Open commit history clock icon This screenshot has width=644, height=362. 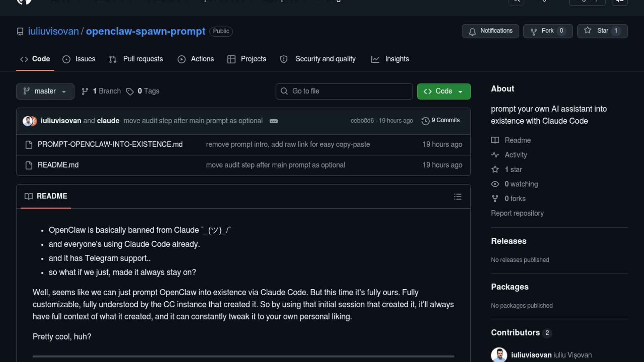(x=425, y=121)
